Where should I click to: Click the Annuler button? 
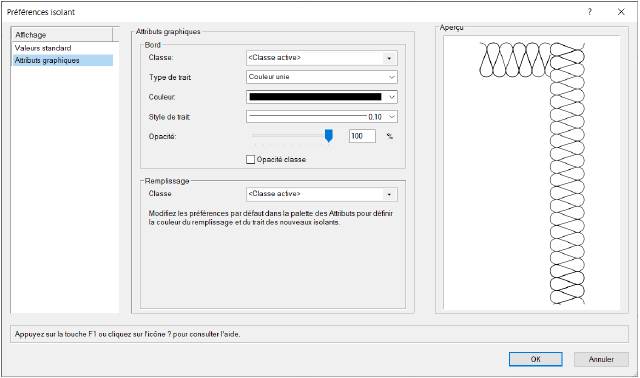(x=601, y=359)
